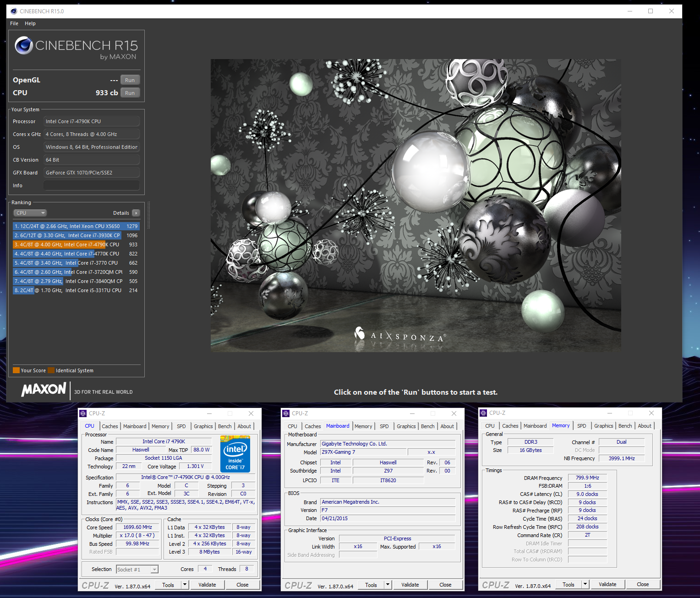Screen dimensions: 700x598
Task: Click Tools button in left CPU-Z window
Action: (168, 585)
